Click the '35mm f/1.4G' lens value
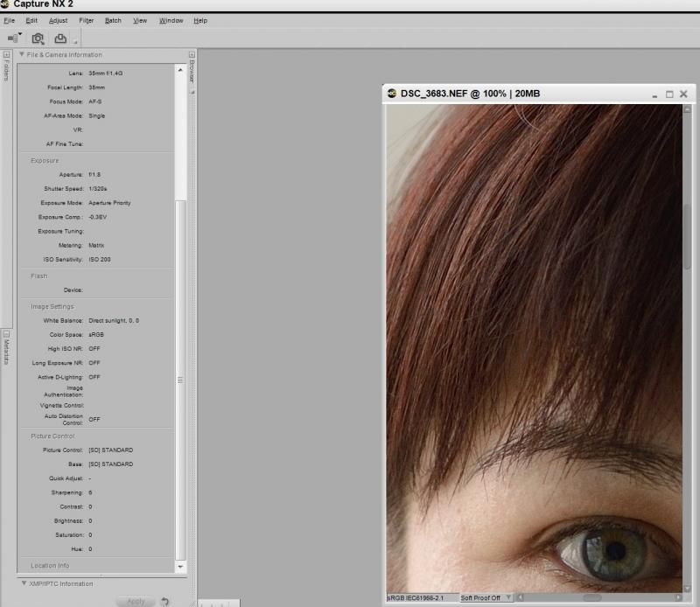This screenshot has width=700, height=607. pos(105,73)
